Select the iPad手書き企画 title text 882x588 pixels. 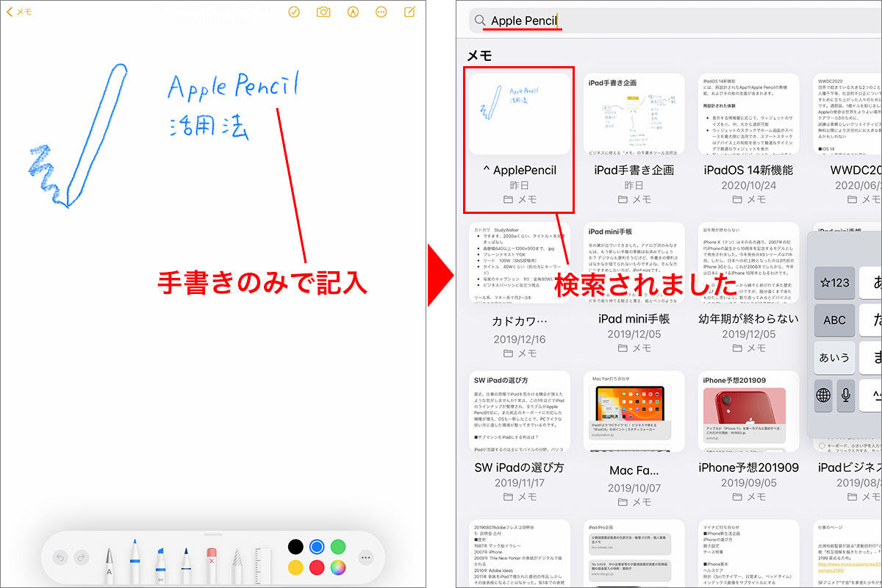[x=634, y=170]
